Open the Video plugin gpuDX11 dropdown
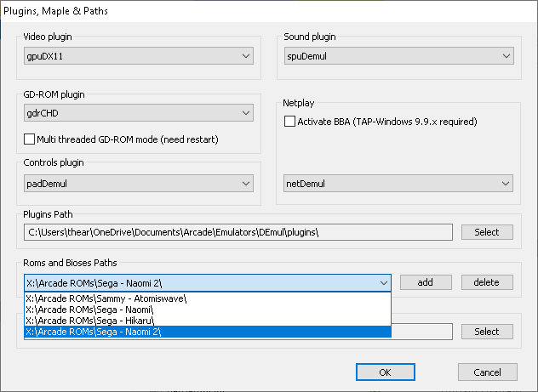The width and height of the screenshot is (538, 392). tap(139, 56)
